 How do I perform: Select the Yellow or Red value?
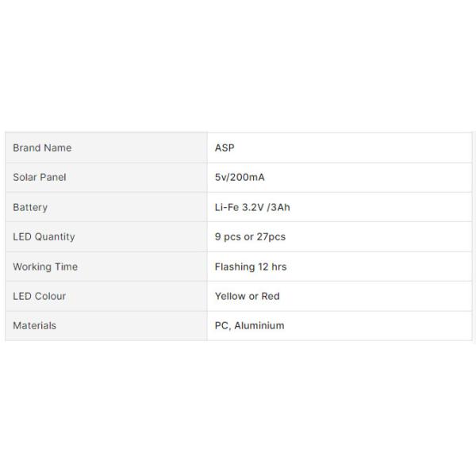coord(247,296)
